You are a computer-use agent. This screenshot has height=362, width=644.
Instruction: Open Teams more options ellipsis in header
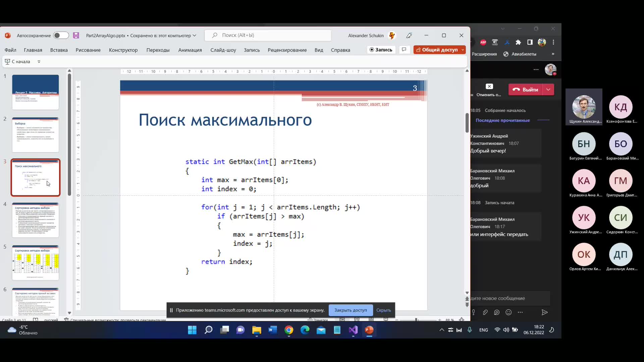[536, 70]
